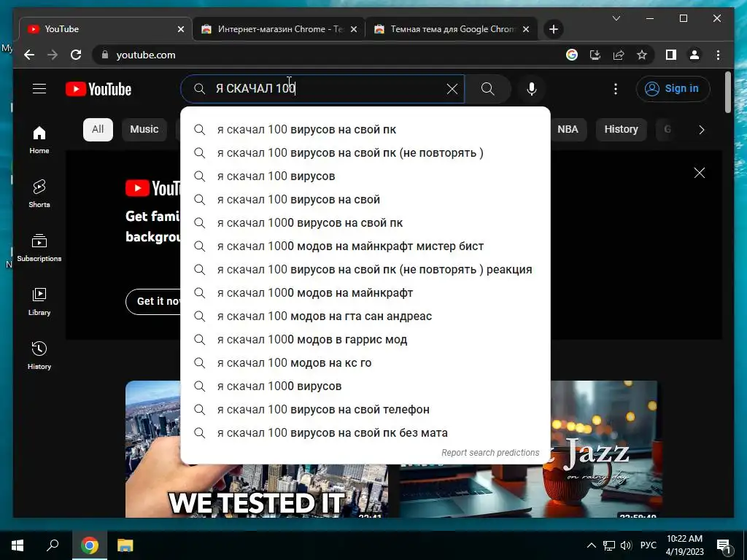The height and width of the screenshot is (560, 747).
Task: Click the site lock icon in address bar
Action: coord(105,55)
